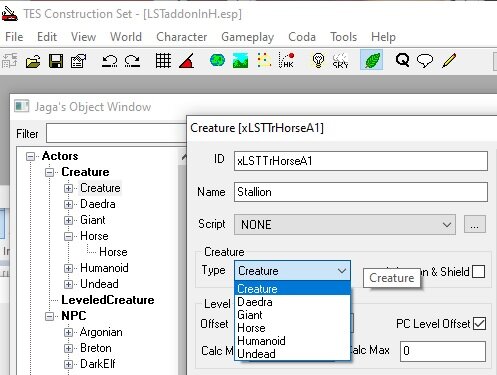
Task: Click the Undo arrow icon
Action: click(110, 61)
